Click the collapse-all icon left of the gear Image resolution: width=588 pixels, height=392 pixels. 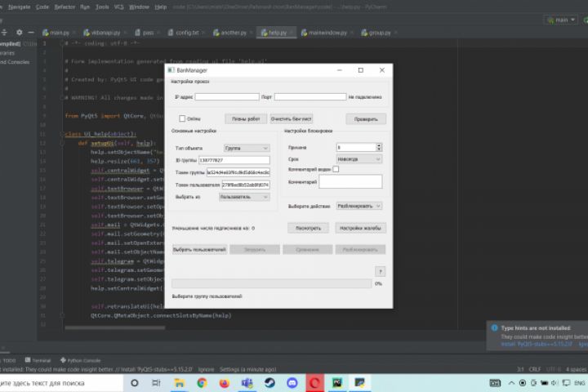tap(4, 33)
